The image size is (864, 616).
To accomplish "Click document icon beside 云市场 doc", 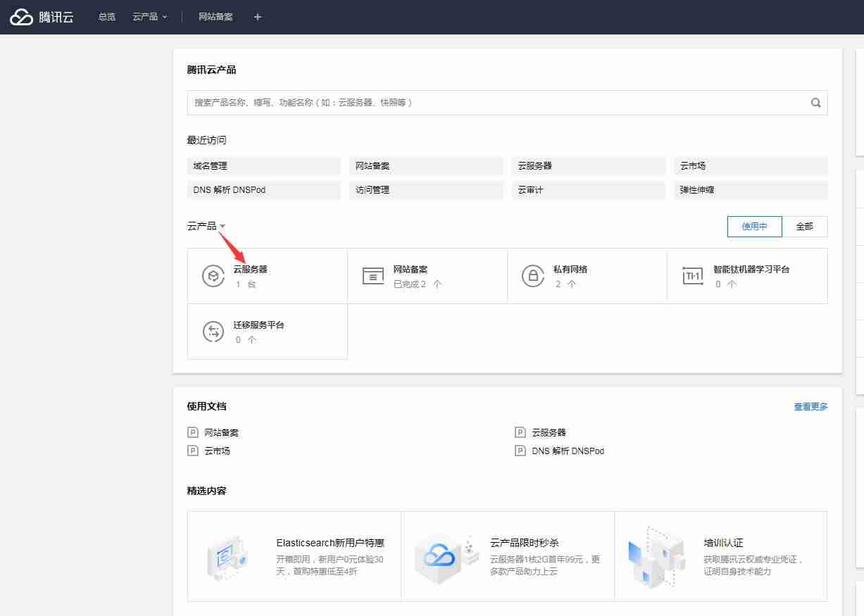I will (x=193, y=451).
